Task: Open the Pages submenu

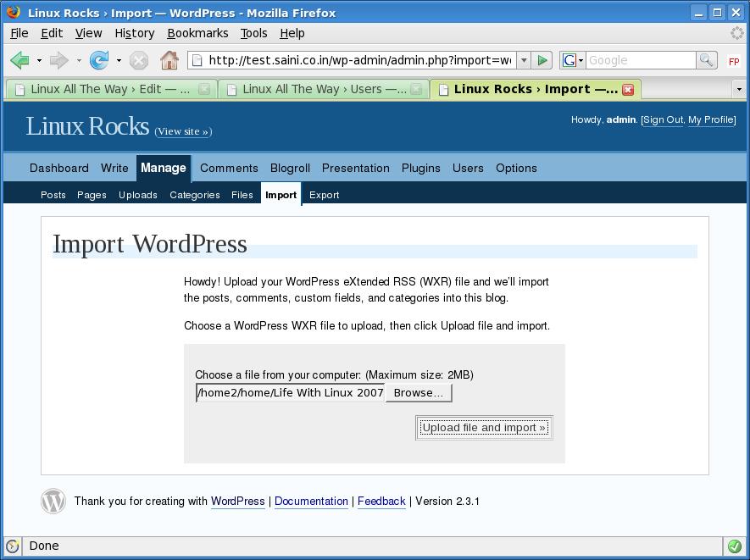Action: pyautogui.click(x=92, y=195)
